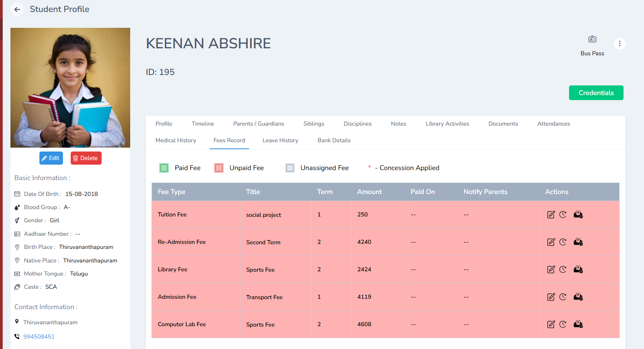Select the Attendances tab
The height and width of the screenshot is (349, 644).
[x=554, y=124]
